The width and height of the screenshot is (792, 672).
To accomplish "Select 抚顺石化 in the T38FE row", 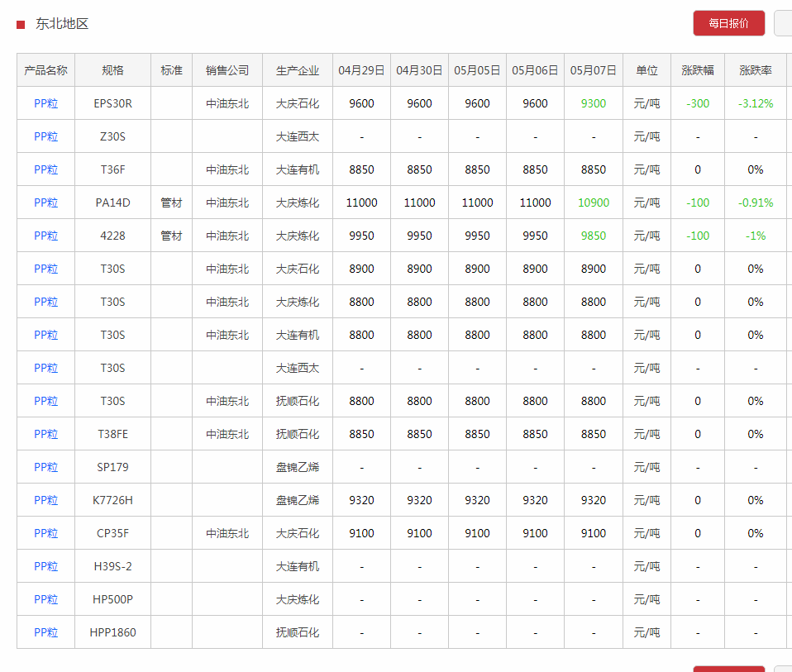I will coord(298,434).
